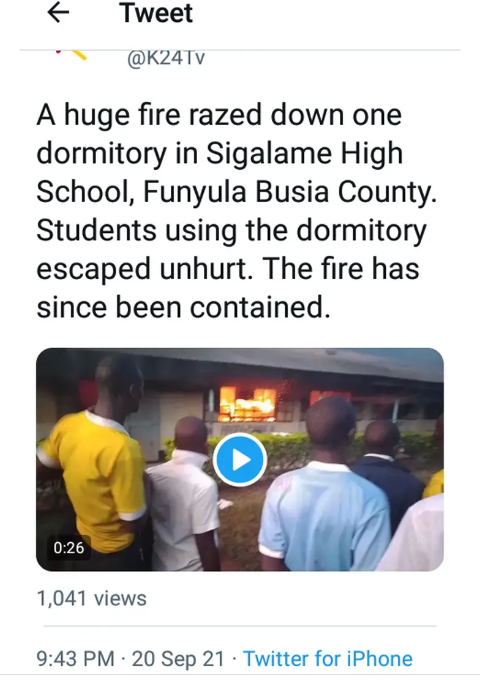Click the 20 Sep 21 date
Image resolution: width=480 pixels, height=684 pixels.
coord(178,659)
